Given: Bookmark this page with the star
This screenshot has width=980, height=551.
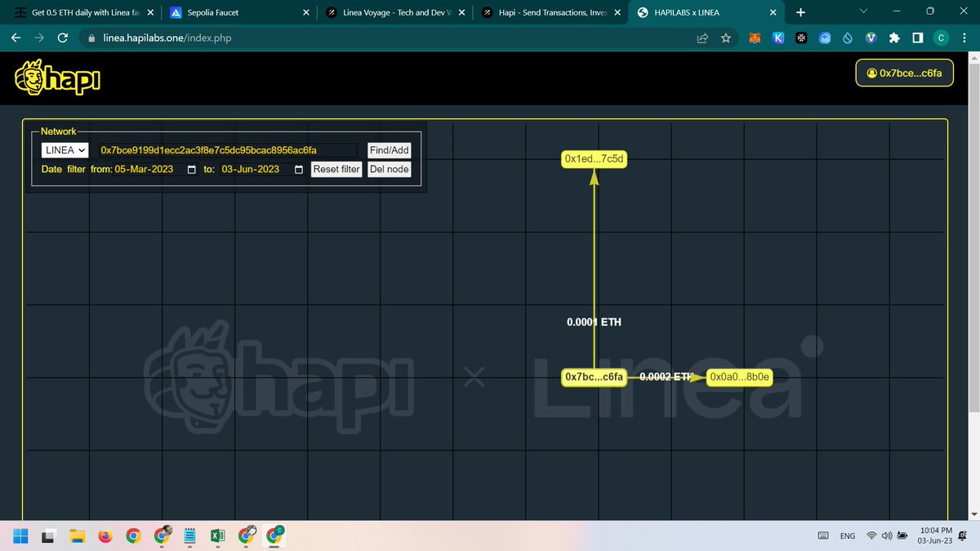Looking at the screenshot, I should tap(725, 38).
